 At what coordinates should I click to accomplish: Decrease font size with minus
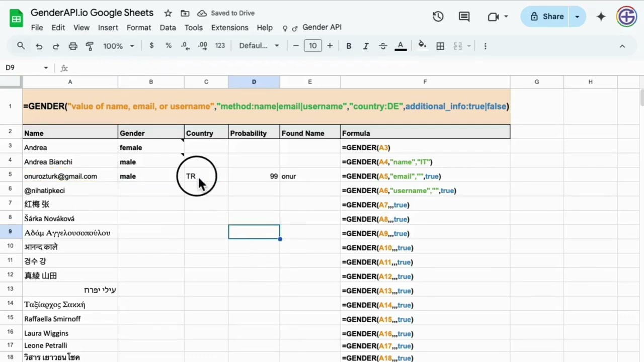296,46
